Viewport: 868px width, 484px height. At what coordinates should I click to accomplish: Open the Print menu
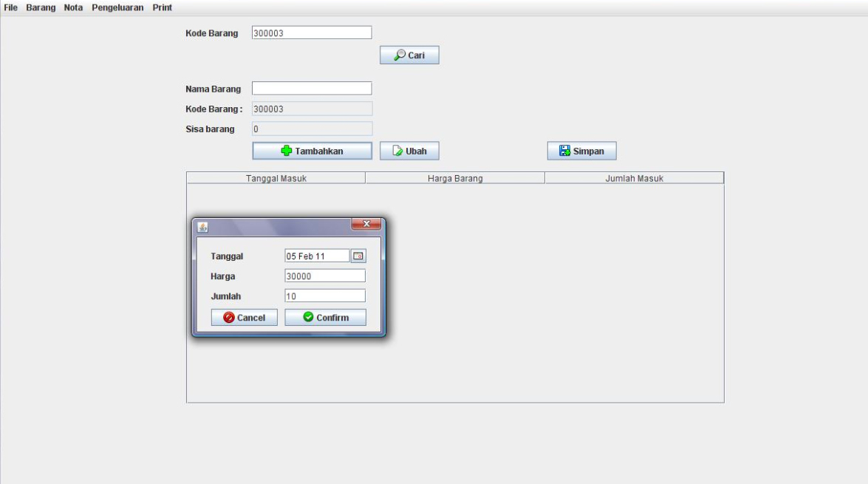[162, 7]
